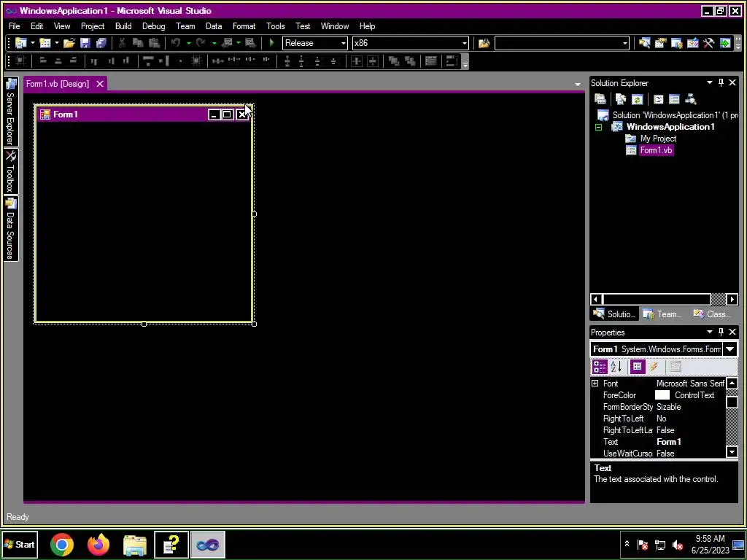Click the Solution Explorer Properties icon
This screenshot has width=747, height=560.
[600, 99]
